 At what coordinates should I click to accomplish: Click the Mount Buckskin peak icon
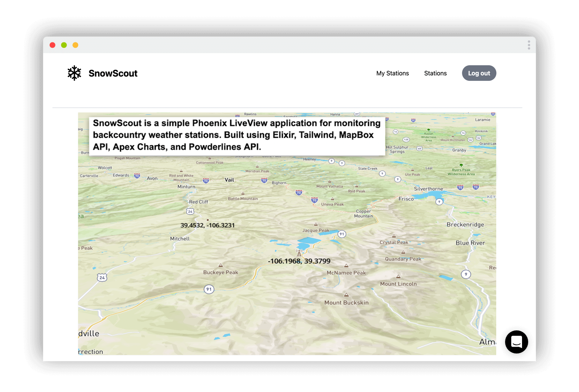(x=346, y=295)
